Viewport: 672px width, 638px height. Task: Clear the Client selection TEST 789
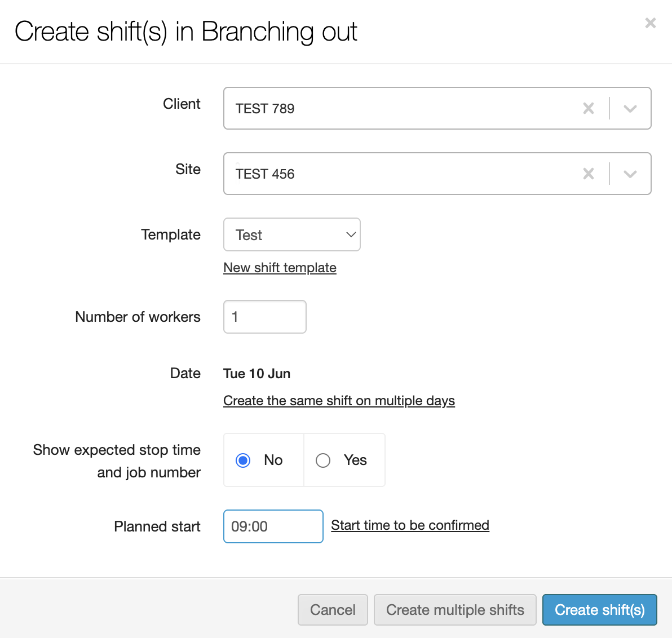tap(588, 108)
